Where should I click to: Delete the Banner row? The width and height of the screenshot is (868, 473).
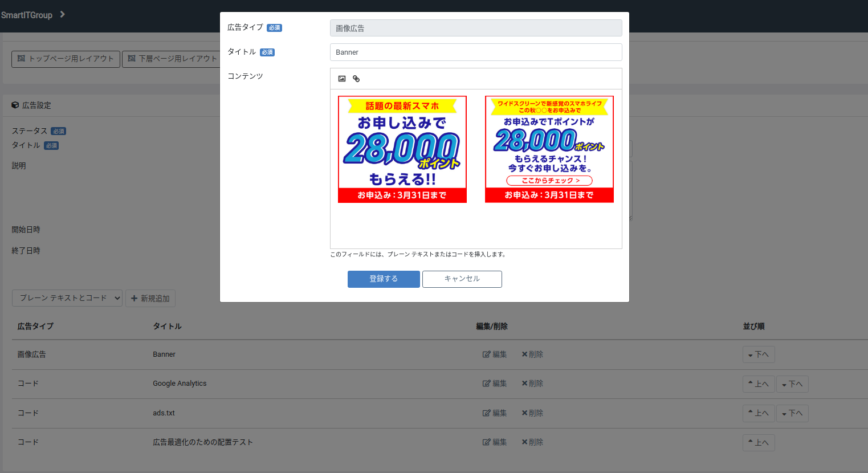[x=532, y=354]
